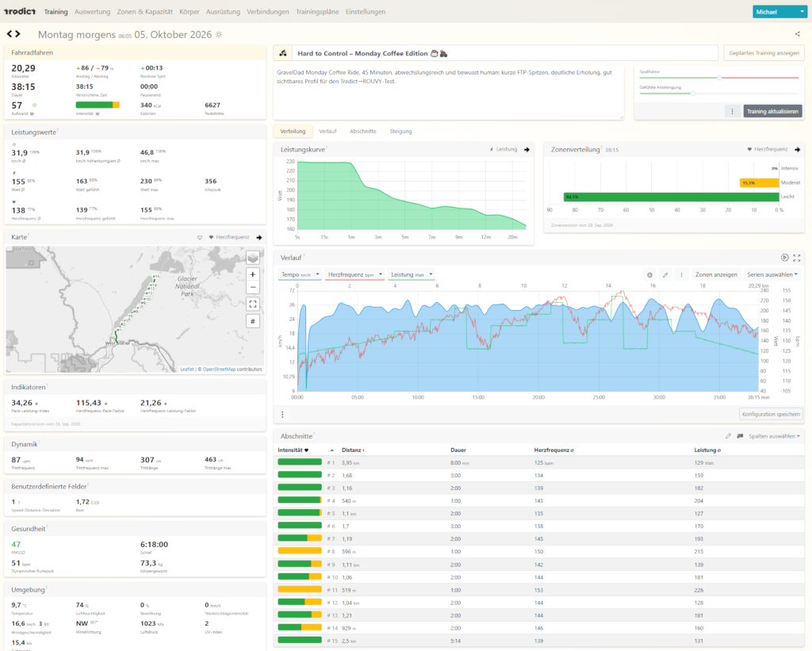This screenshot has height=651, width=812.
Task: Click the hash marker button on map
Action: 253,321
